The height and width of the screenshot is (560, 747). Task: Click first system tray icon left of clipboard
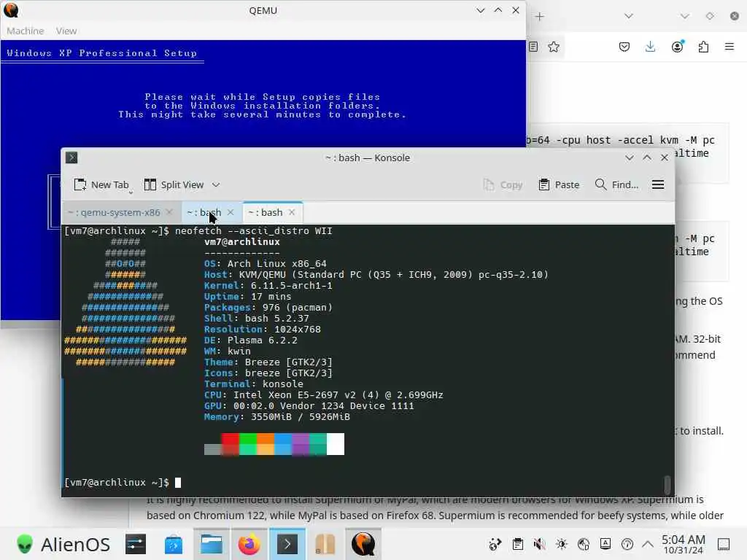click(495, 544)
